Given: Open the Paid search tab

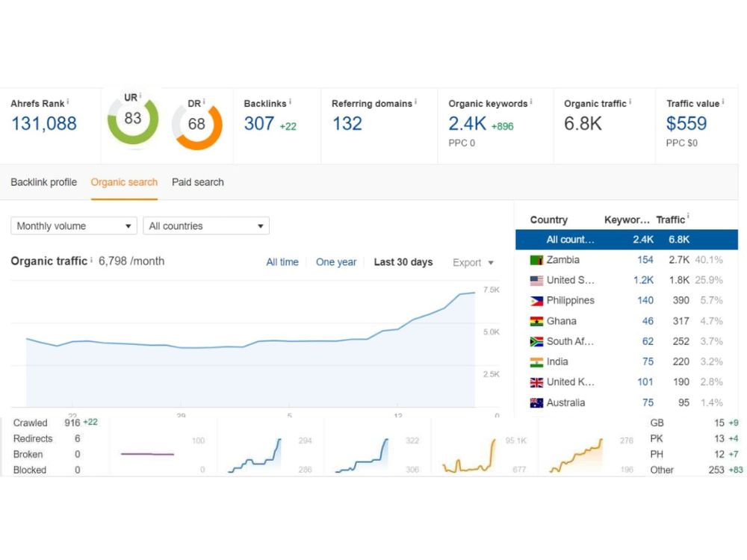Looking at the screenshot, I should click(198, 182).
